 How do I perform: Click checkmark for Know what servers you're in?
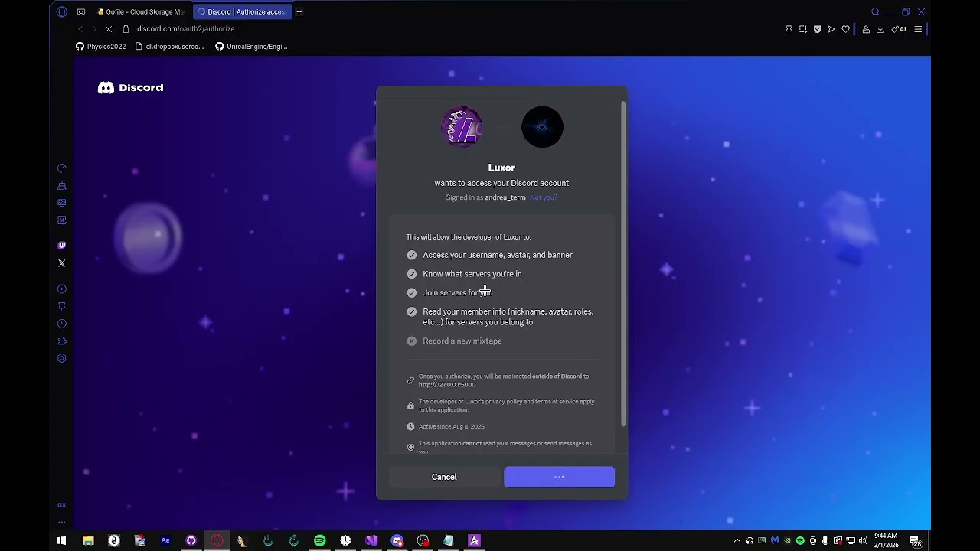point(412,274)
